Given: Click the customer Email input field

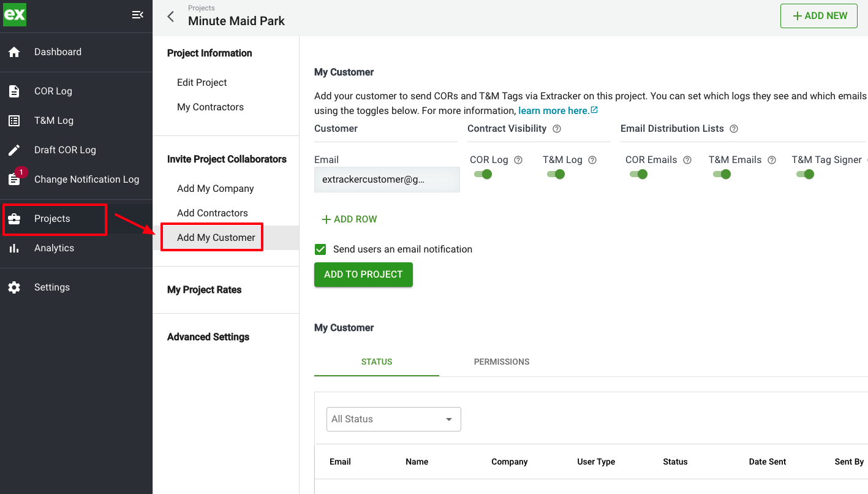Looking at the screenshot, I should pos(387,180).
